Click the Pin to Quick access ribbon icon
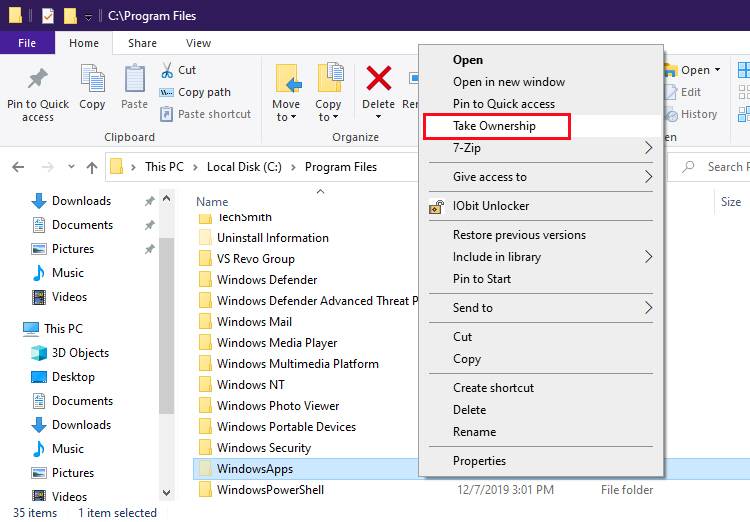The height and width of the screenshot is (522, 750). tap(38, 79)
